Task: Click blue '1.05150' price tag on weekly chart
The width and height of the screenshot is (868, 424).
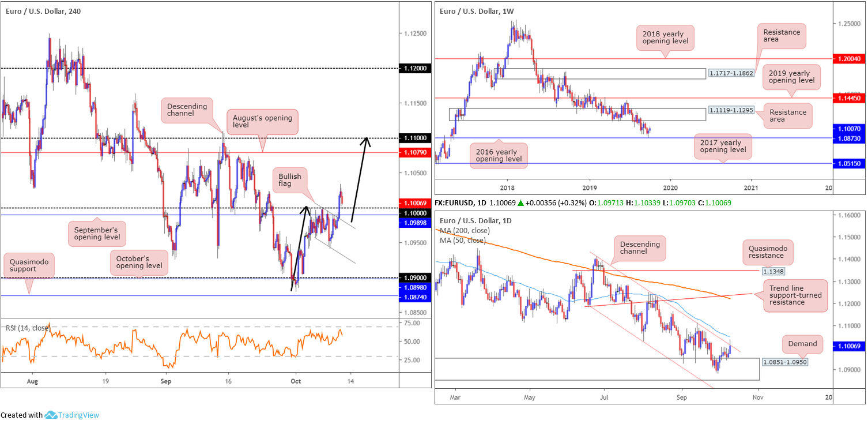Action: 849,163
